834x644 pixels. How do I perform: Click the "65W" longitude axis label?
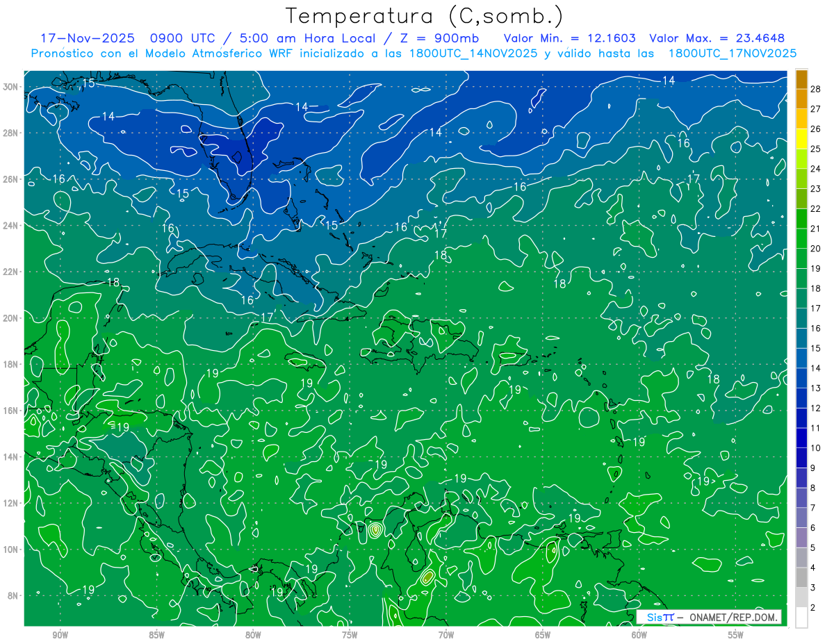[543, 635]
